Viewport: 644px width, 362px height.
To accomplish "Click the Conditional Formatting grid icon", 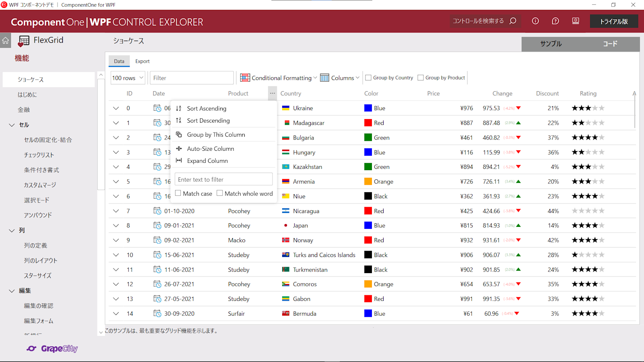I will coord(245,78).
